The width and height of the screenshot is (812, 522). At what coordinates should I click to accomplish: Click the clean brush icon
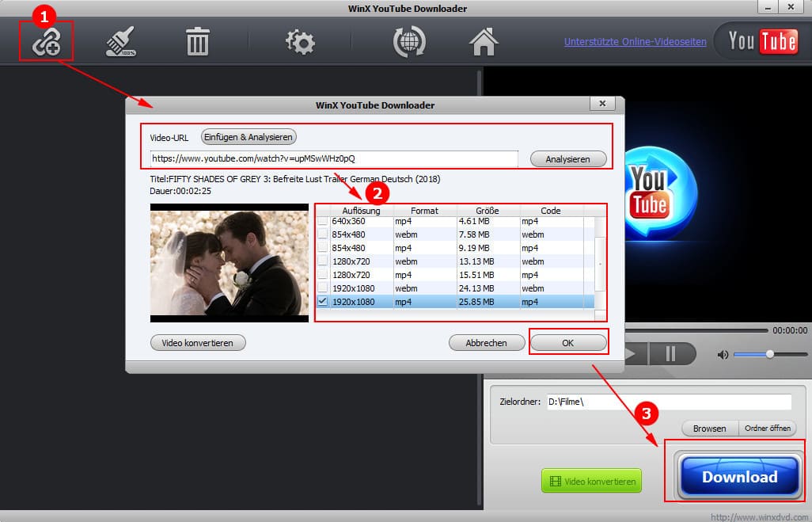[121, 41]
